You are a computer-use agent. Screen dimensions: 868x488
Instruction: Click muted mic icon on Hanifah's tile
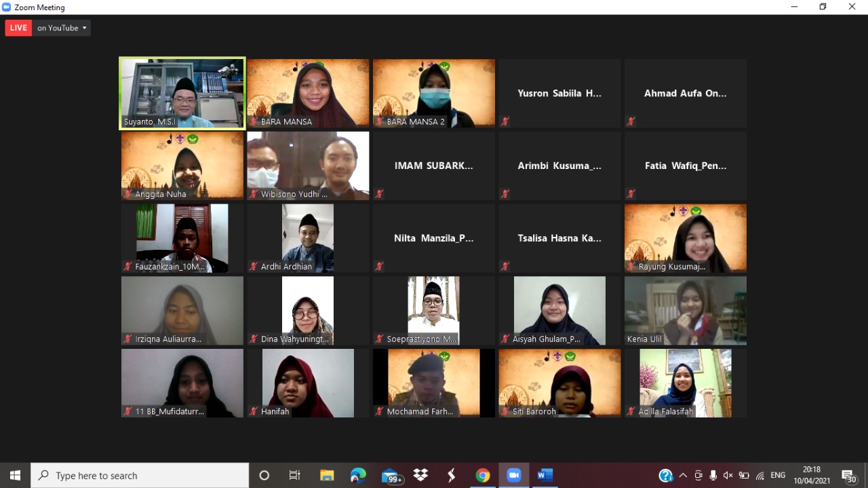tap(254, 411)
